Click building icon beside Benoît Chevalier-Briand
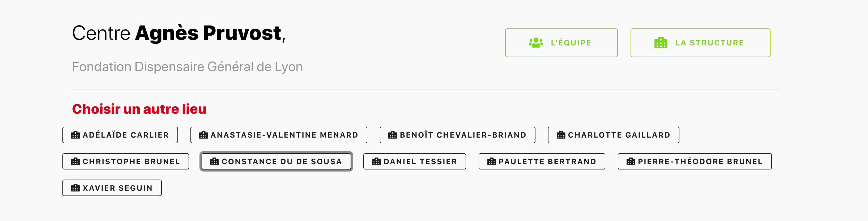The image size is (868, 221). (393, 135)
